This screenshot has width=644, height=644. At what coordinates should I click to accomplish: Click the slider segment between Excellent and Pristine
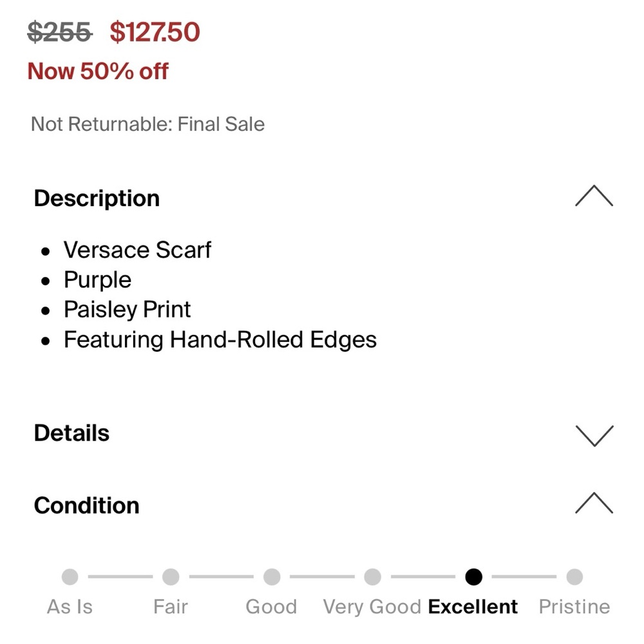(x=524, y=576)
